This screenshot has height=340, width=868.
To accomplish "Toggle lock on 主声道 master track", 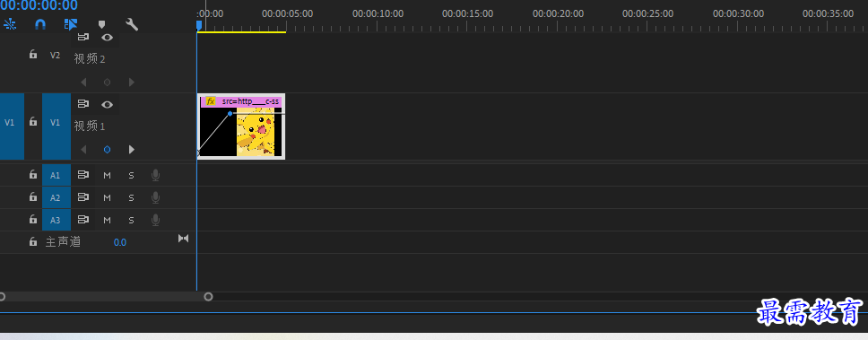I will pos(33,241).
